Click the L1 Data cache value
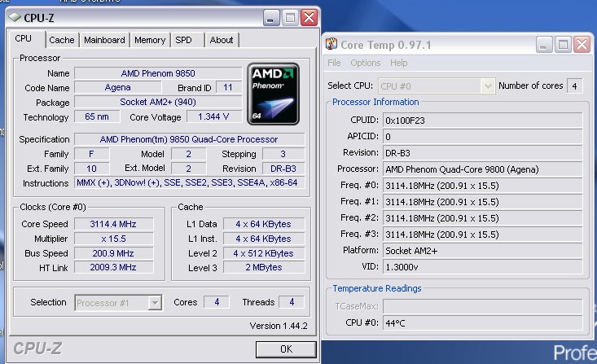The image size is (597, 364). pos(264,224)
